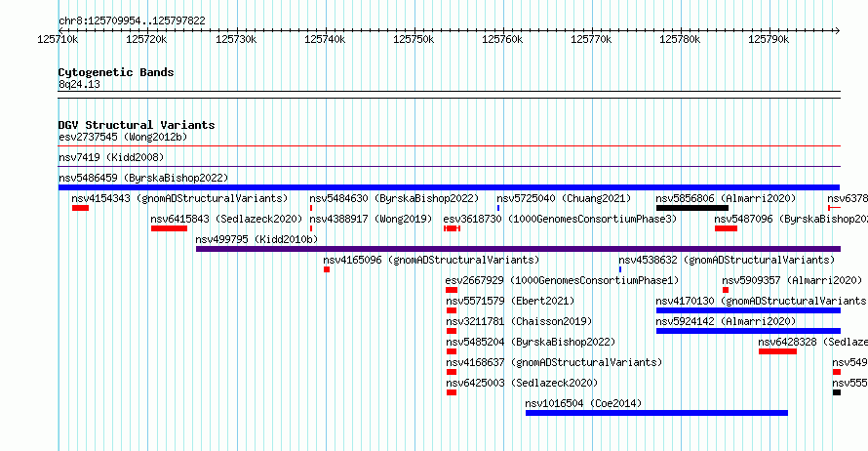Select the nsv4388917 (Wong2019) label
This screenshot has width=868, height=451.
[371, 219]
